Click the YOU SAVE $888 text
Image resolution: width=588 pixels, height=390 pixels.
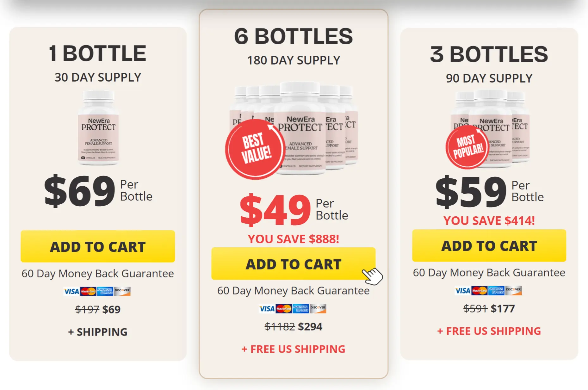pos(294,239)
